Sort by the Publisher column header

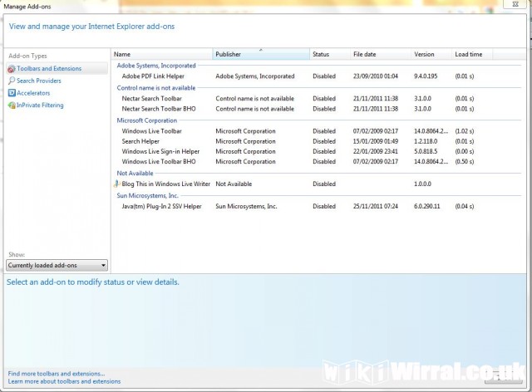pyautogui.click(x=261, y=54)
